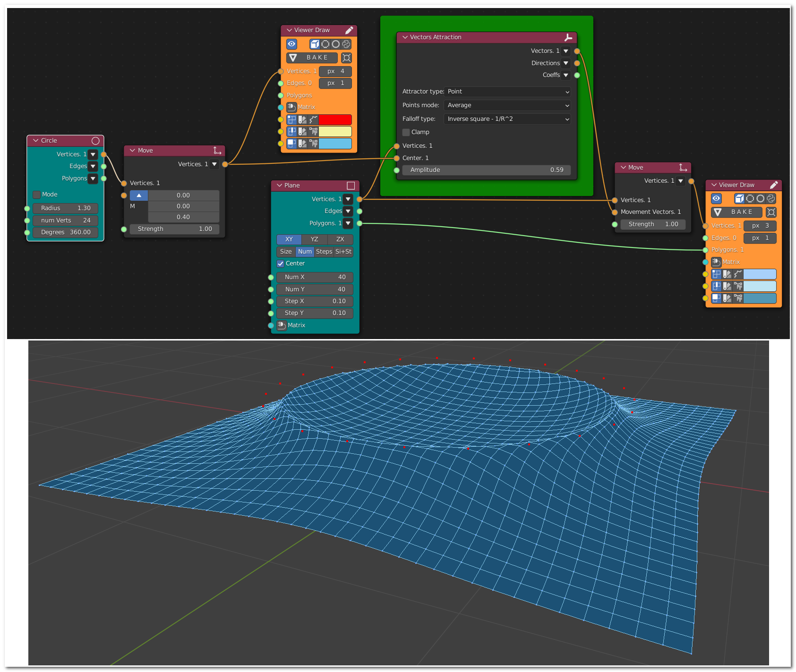This screenshot has width=796, height=672.
Task: Click up-arrow toggle beside Movement vector X
Action: pyautogui.click(x=139, y=196)
